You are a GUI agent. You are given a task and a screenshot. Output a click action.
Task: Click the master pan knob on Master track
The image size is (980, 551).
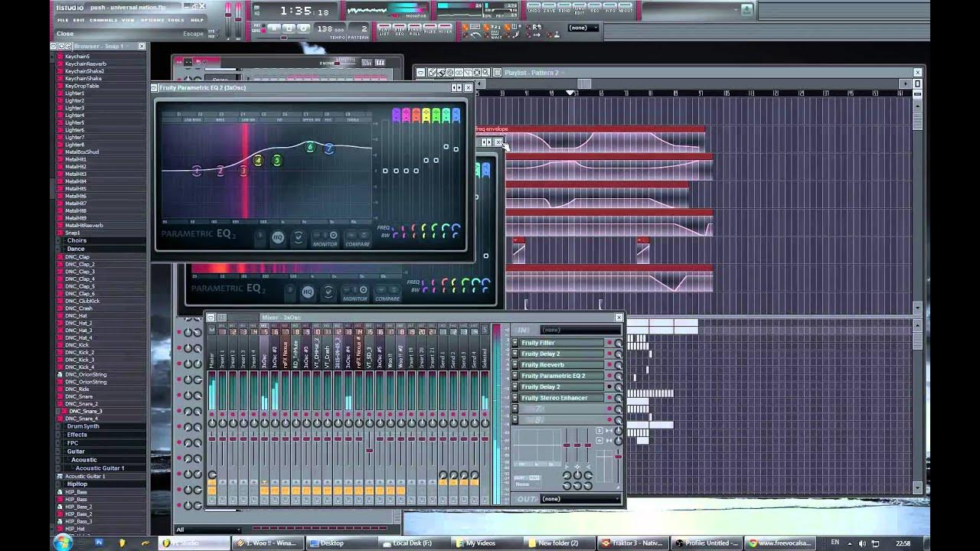click(211, 423)
